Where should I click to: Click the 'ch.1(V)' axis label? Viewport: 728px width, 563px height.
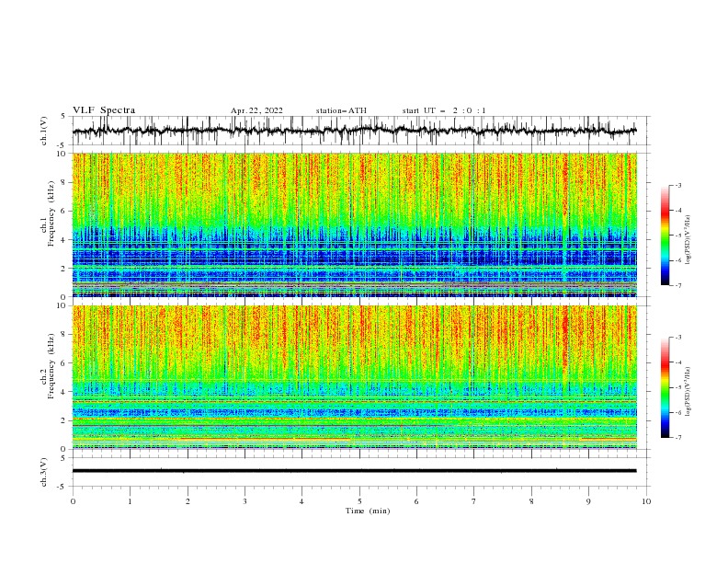[44, 131]
